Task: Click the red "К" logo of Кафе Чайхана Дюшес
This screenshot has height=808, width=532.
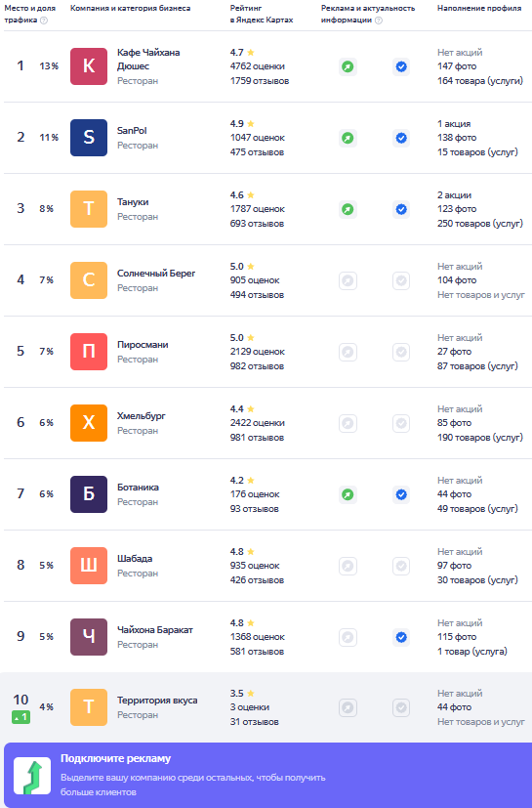Action: [x=89, y=66]
